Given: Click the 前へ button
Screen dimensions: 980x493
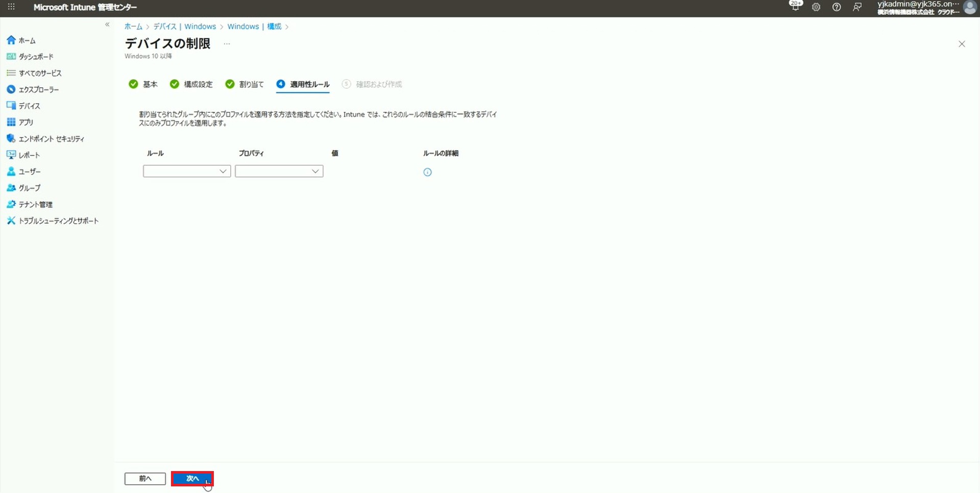Looking at the screenshot, I should pos(145,479).
